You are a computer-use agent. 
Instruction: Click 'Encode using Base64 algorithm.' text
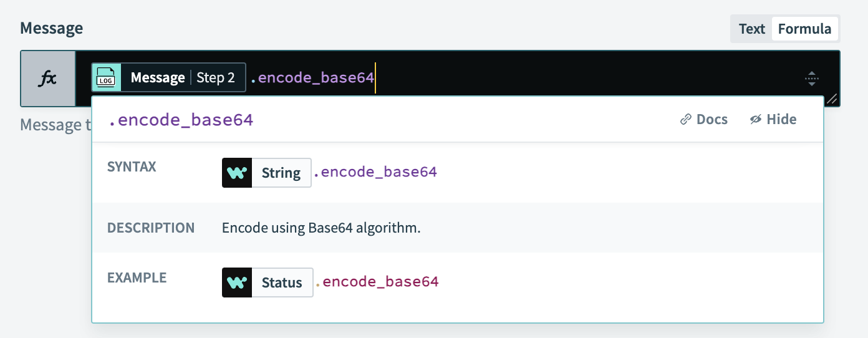321,228
